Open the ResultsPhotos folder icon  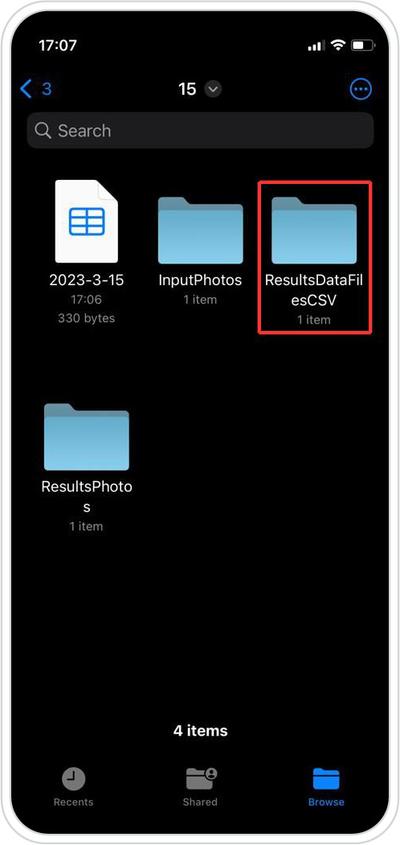pos(86,437)
